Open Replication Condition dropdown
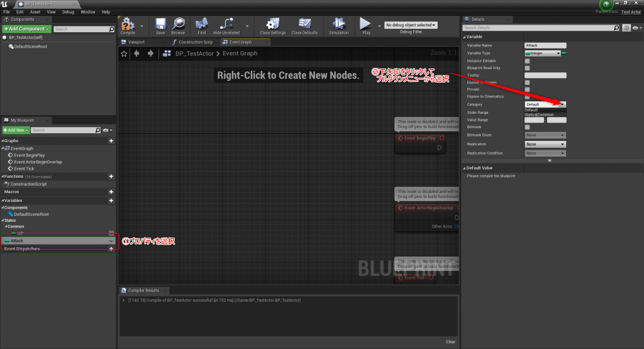Image resolution: width=644 pixels, height=349 pixels. (x=545, y=153)
